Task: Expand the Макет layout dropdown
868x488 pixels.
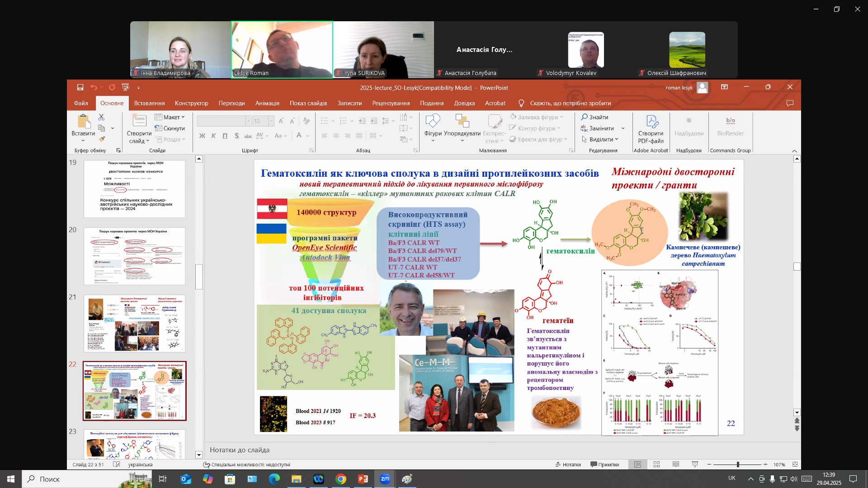Action: (x=170, y=117)
